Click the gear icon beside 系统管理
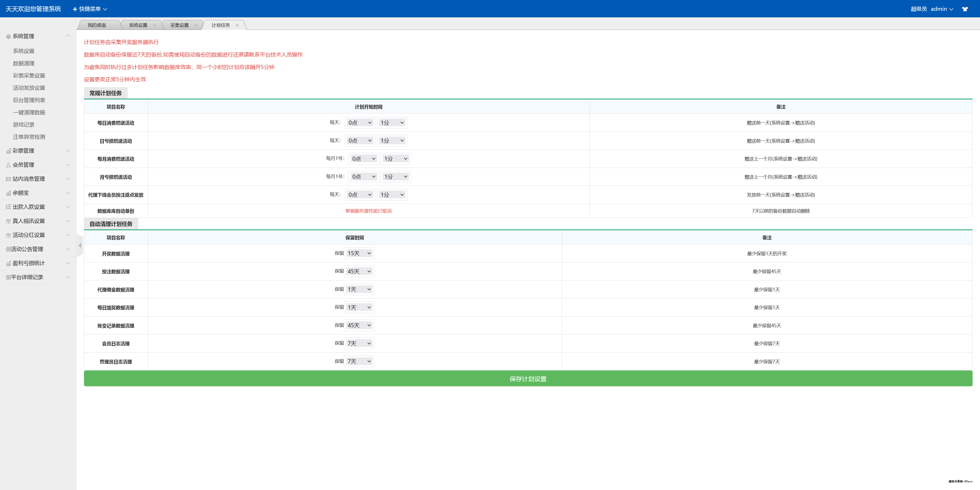Screen dimensions: 980x490 8,37
